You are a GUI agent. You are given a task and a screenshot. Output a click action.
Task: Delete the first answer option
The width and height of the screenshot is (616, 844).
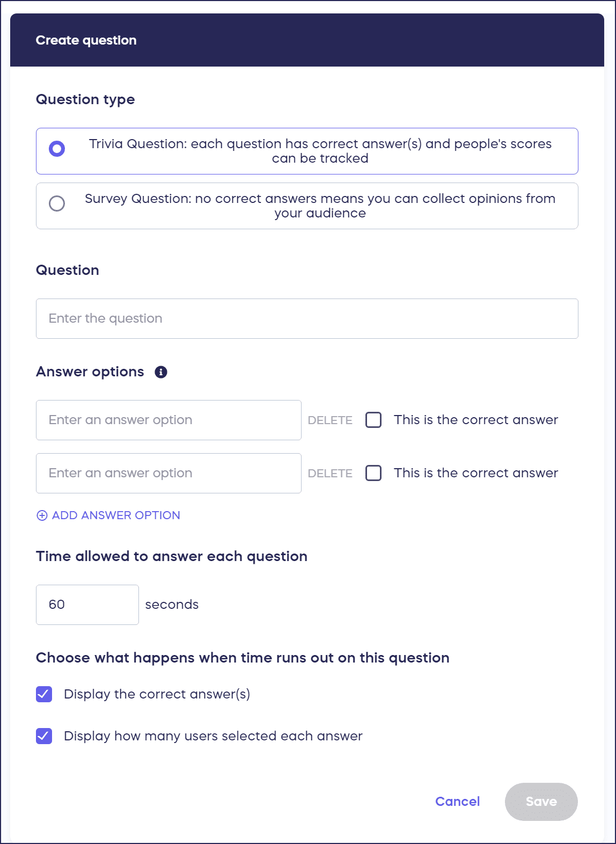tap(330, 420)
